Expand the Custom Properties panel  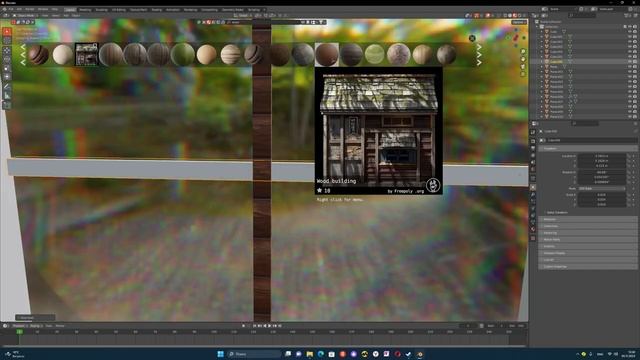588,267
